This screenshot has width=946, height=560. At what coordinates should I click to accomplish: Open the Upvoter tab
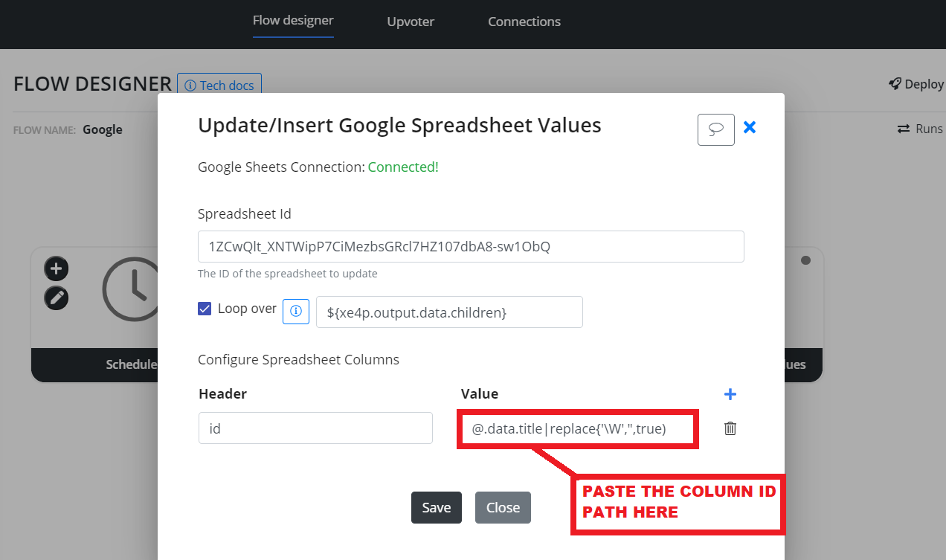(x=411, y=22)
